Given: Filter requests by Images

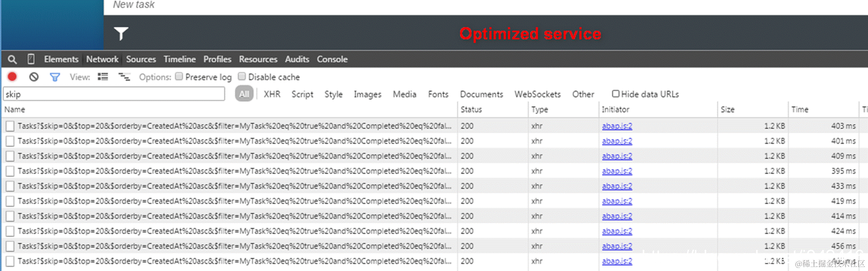Looking at the screenshot, I should pos(368,94).
